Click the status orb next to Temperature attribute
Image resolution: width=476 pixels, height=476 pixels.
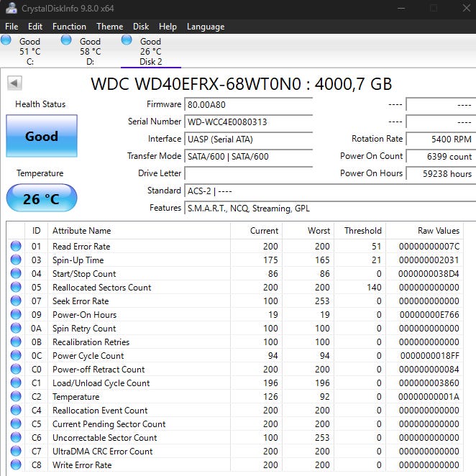tap(16, 397)
